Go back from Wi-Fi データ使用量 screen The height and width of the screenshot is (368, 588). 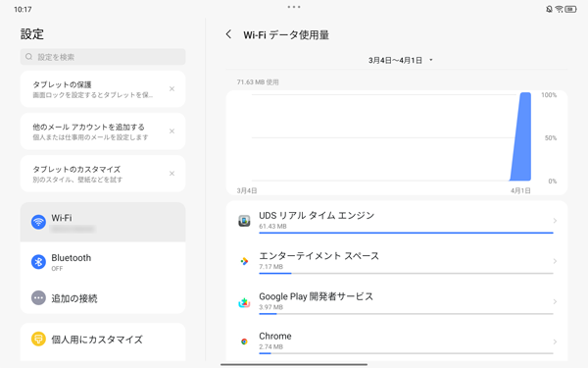coord(228,34)
